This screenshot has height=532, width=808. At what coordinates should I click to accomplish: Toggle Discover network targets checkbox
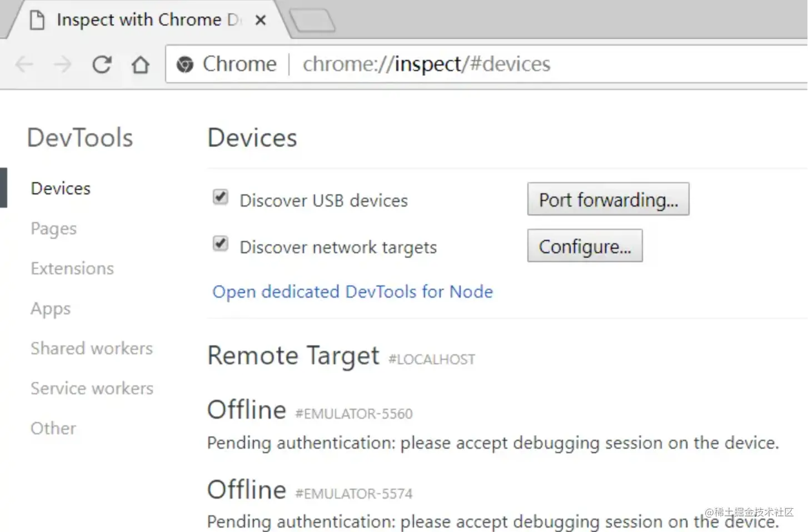point(221,244)
